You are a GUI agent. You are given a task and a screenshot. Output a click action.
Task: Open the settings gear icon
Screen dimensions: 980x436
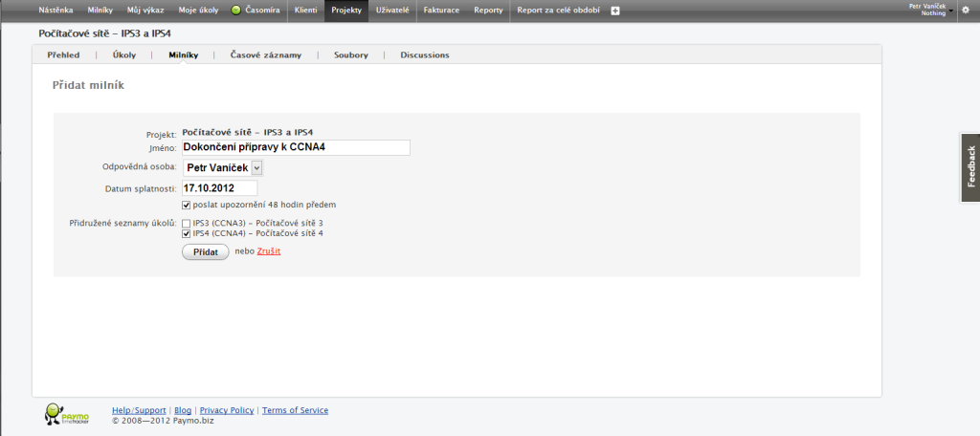tap(966, 10)
